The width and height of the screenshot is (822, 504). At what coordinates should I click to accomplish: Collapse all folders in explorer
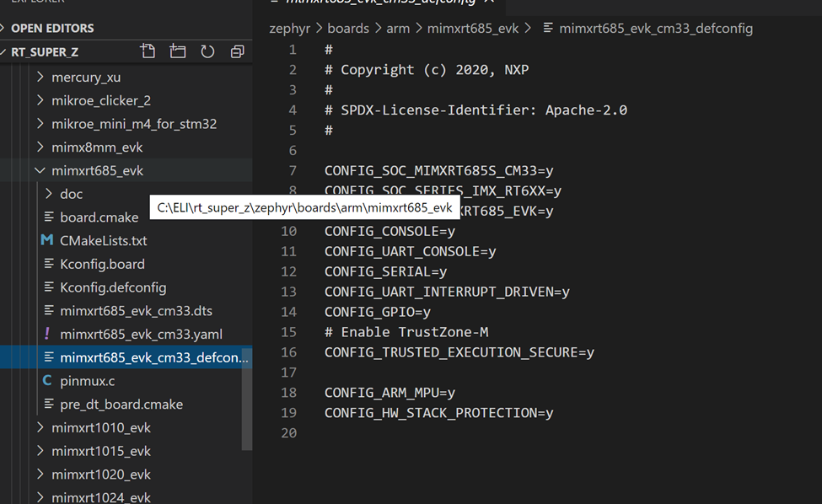coord(237,51)
